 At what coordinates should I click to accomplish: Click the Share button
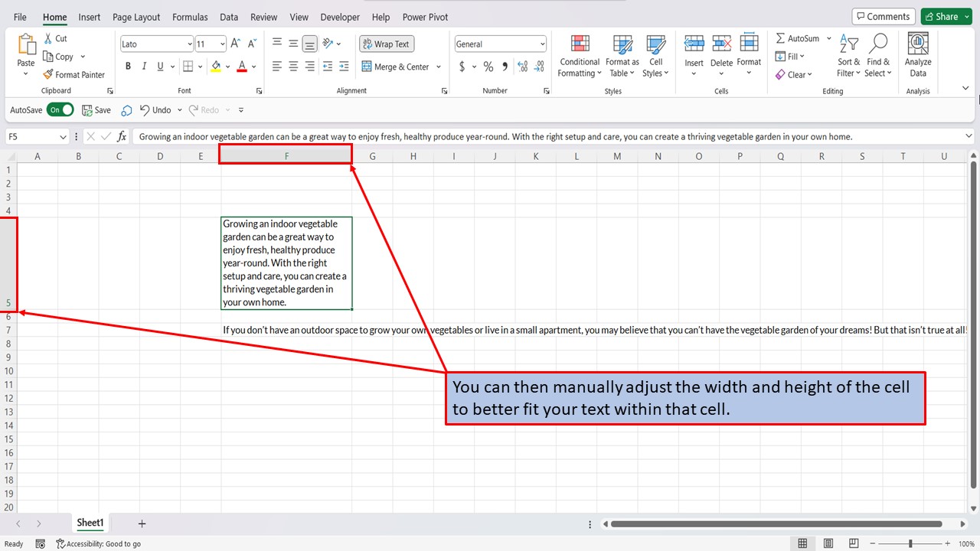[945, 15]
